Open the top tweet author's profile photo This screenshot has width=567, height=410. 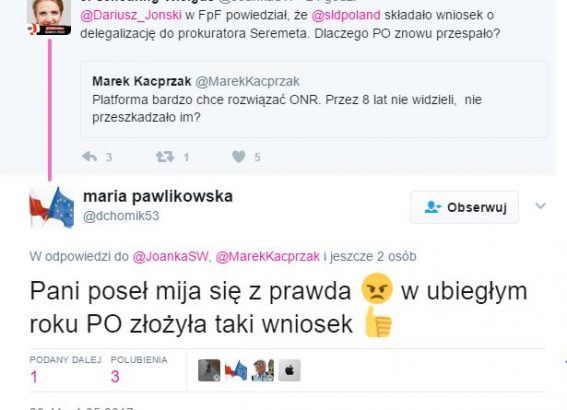click(x=49, y=17)
